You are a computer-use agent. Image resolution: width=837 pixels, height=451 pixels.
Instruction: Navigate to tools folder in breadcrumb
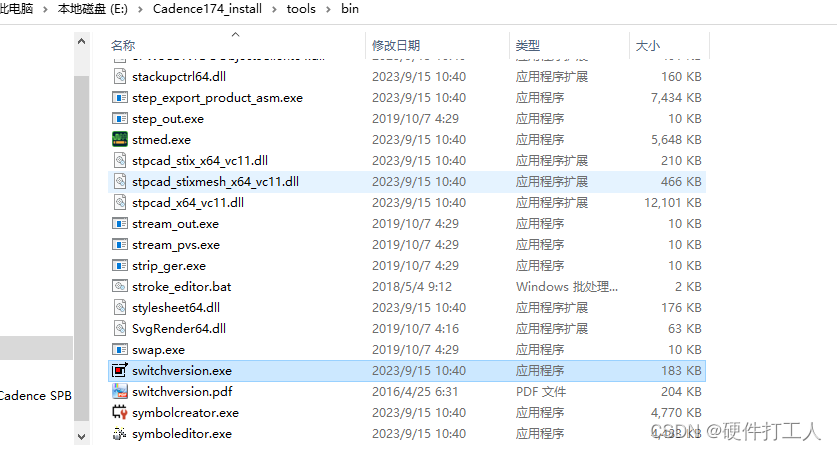[301, 9]
